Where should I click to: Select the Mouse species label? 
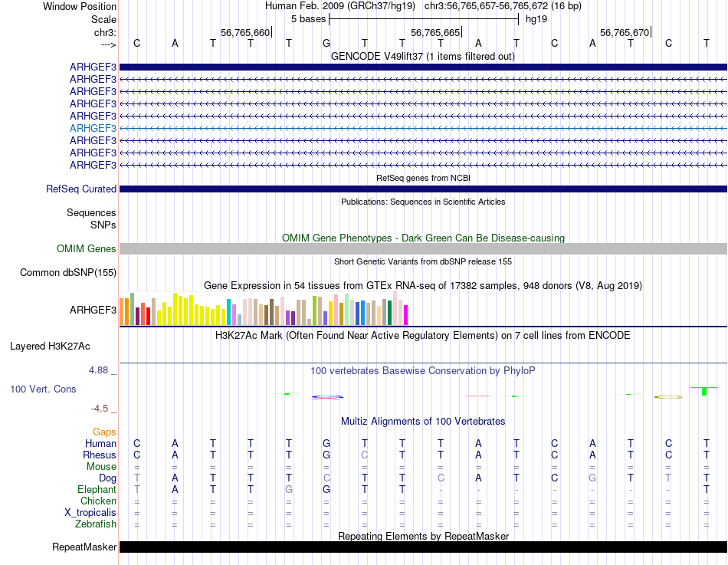click(101, 467)
